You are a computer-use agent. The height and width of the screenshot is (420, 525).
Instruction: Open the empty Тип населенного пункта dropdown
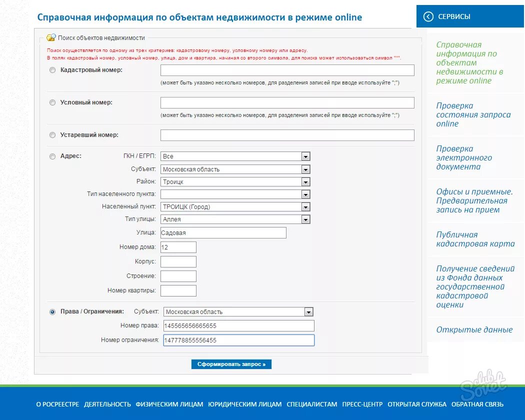(x=305, y=194)
